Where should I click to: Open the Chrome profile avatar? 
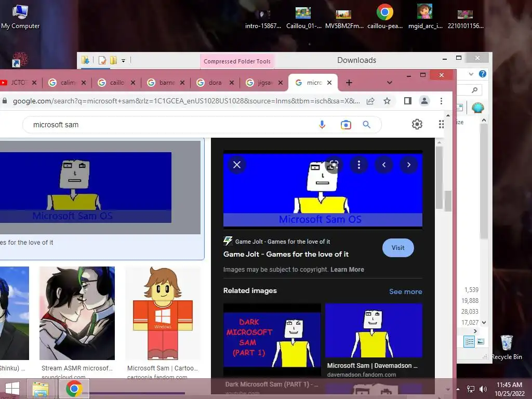pyautogui.click(x=424, y=101)
